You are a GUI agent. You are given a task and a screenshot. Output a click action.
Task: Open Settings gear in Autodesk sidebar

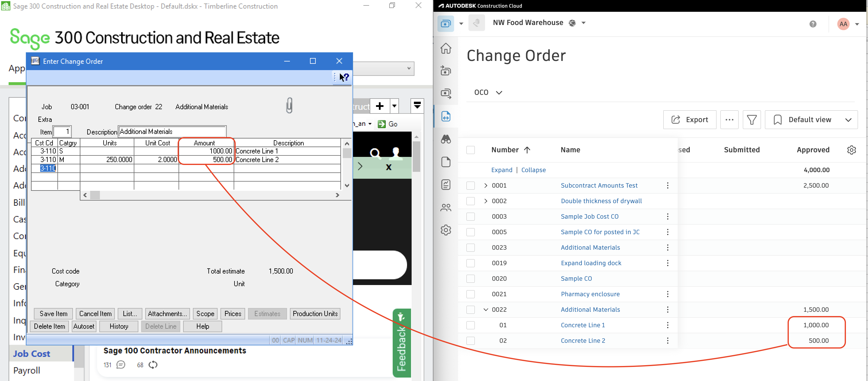point(446,230)
